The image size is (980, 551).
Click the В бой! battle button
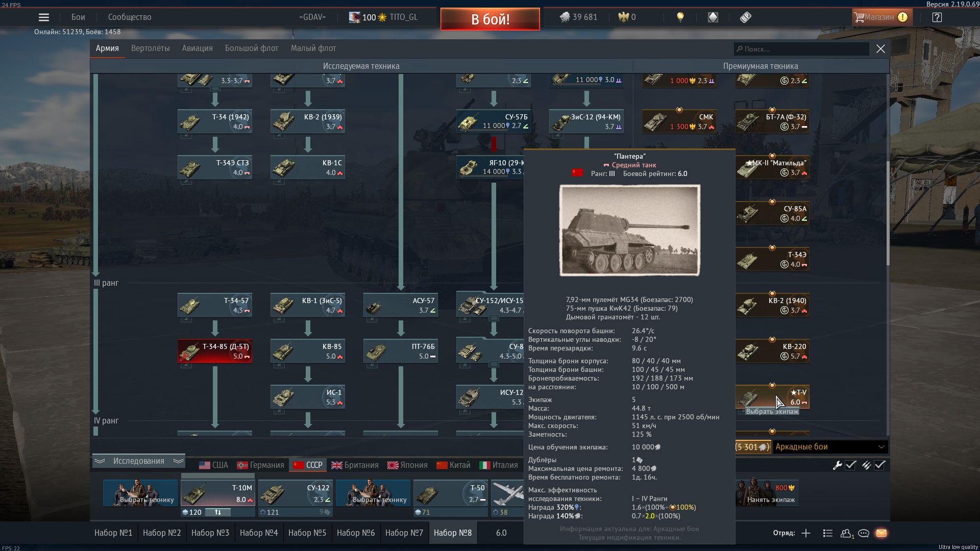[490, 19]
